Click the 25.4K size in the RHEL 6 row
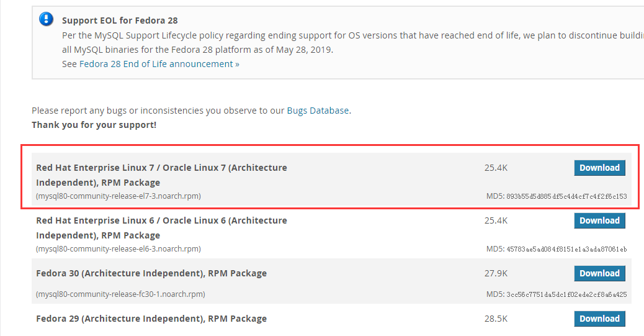This screenshot has width=644, height=336. (x=496, y=220)
